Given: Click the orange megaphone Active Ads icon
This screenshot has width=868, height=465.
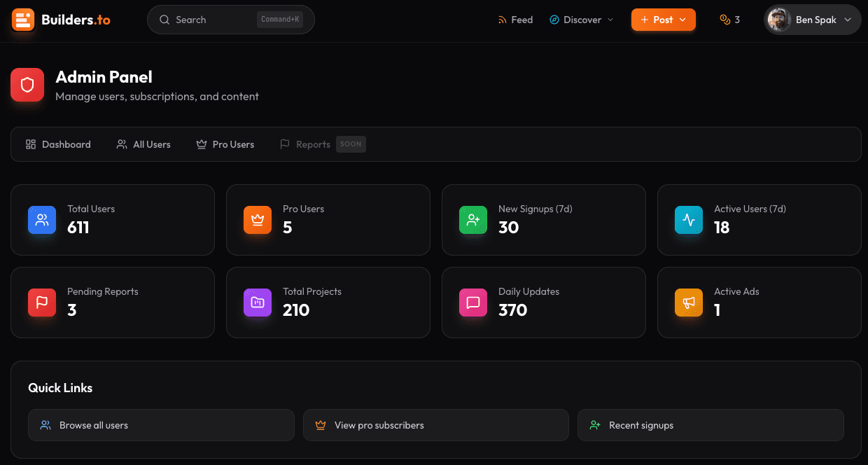Looking at the screenshot, I should coord(689,303).
